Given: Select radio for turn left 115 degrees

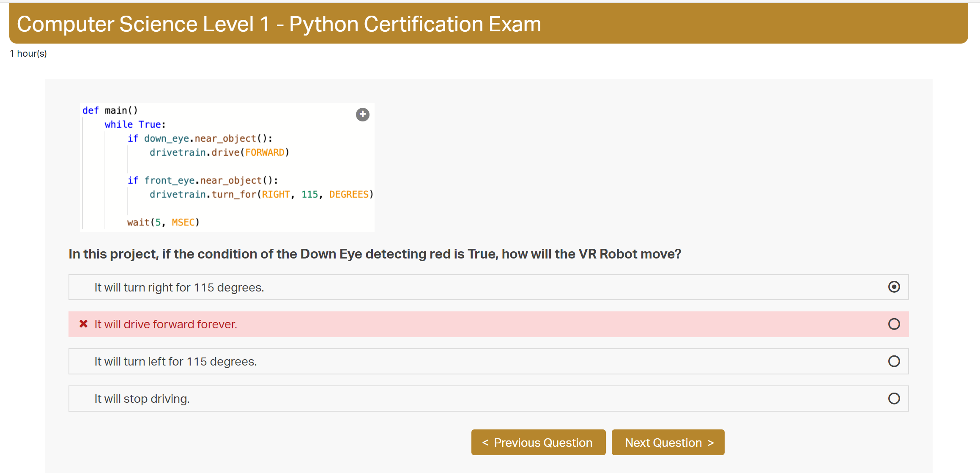Looking at the screenshot, I should [894, 361].
